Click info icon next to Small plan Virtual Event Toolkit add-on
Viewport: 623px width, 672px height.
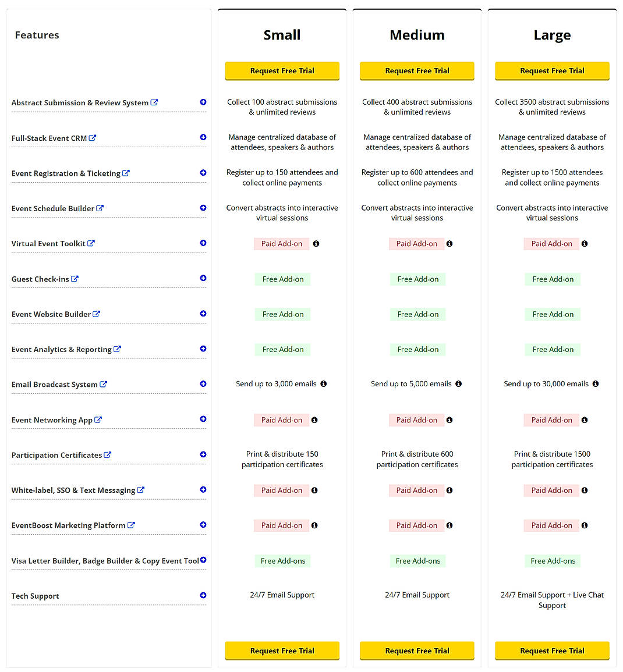(316, 243)
